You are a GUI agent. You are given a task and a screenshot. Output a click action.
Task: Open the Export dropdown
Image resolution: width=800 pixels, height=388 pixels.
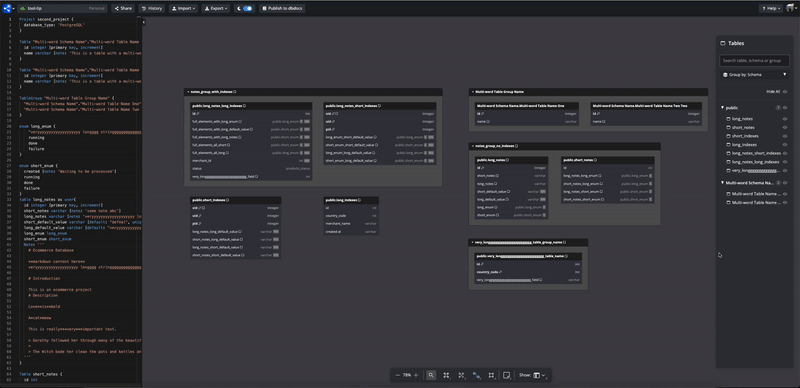point(215,8)
